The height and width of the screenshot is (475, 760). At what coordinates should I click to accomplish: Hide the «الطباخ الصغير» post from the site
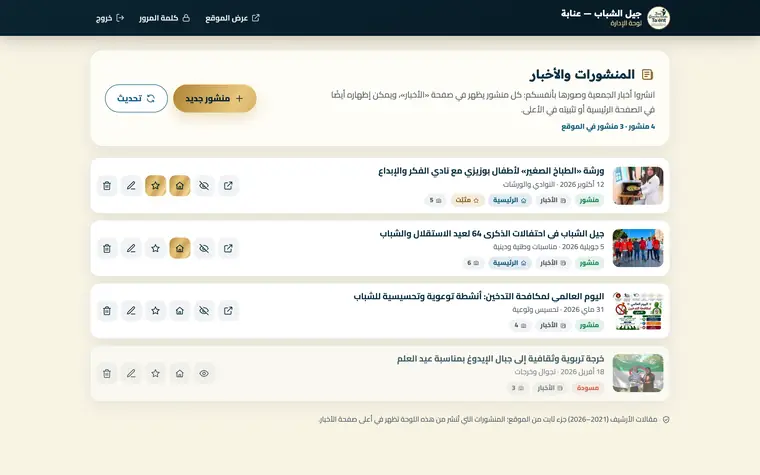point(204,186)
